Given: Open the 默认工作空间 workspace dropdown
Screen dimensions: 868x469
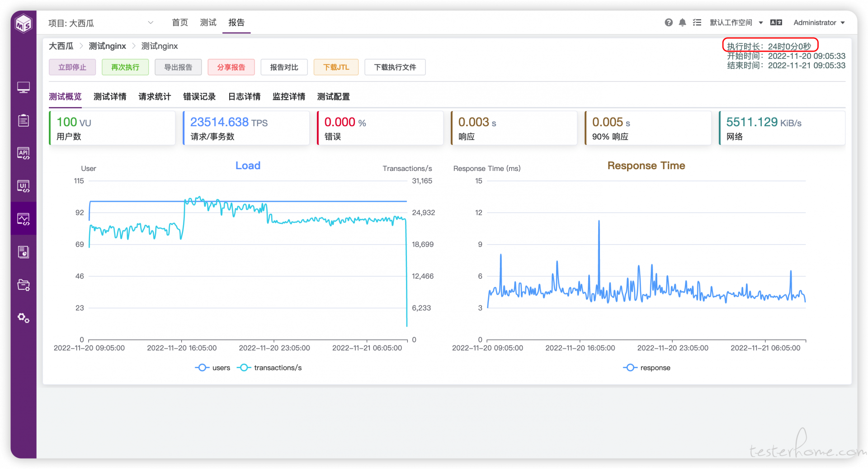Looking at the screenshot, I should tap(736, 23).
